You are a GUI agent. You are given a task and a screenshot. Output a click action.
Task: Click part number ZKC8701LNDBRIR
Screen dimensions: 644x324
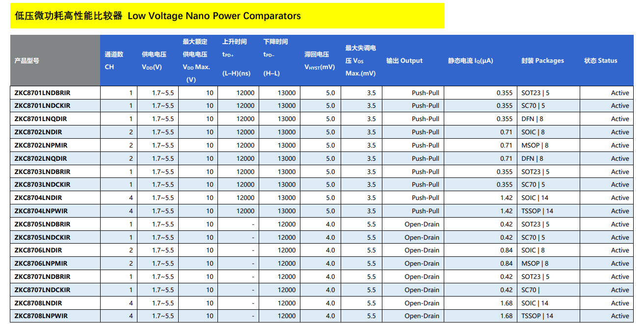pyautogui.click(x=43, y=93)
